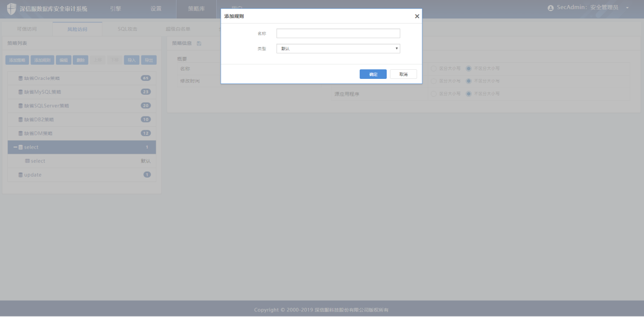Click the database icon of 缺省MySQL策略

click(x=20, y=92)
